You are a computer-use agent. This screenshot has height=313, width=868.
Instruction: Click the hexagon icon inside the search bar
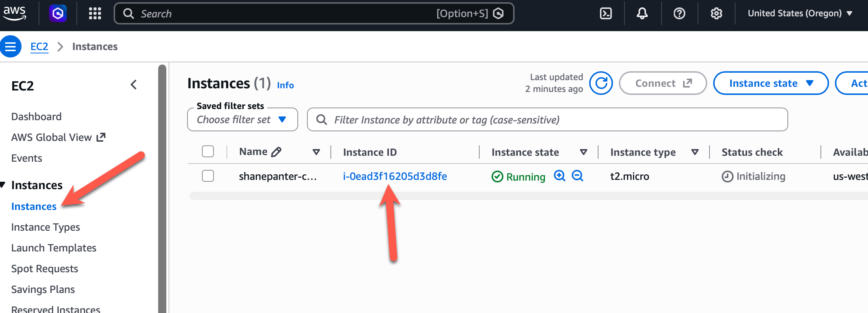(498, 14)
